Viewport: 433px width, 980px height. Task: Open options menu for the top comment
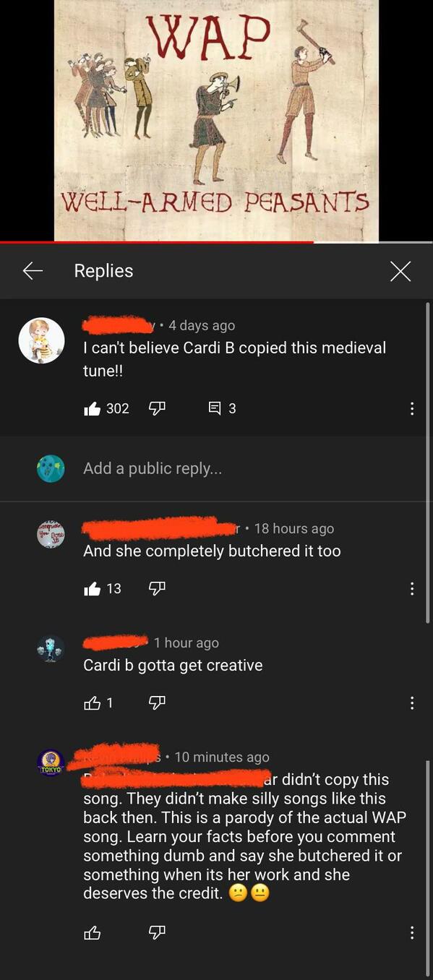[412, 409]
